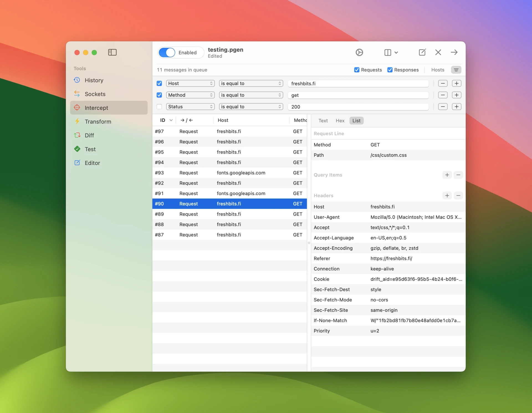
Task: Click the edit message pencil icon
Action: point(422,52)
